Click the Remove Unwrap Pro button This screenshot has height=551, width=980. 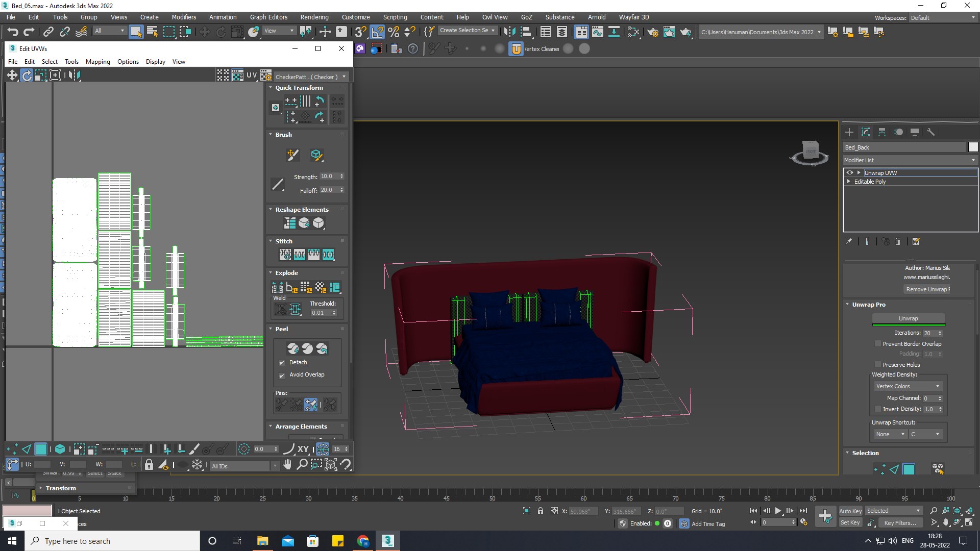tap(927, 289)
